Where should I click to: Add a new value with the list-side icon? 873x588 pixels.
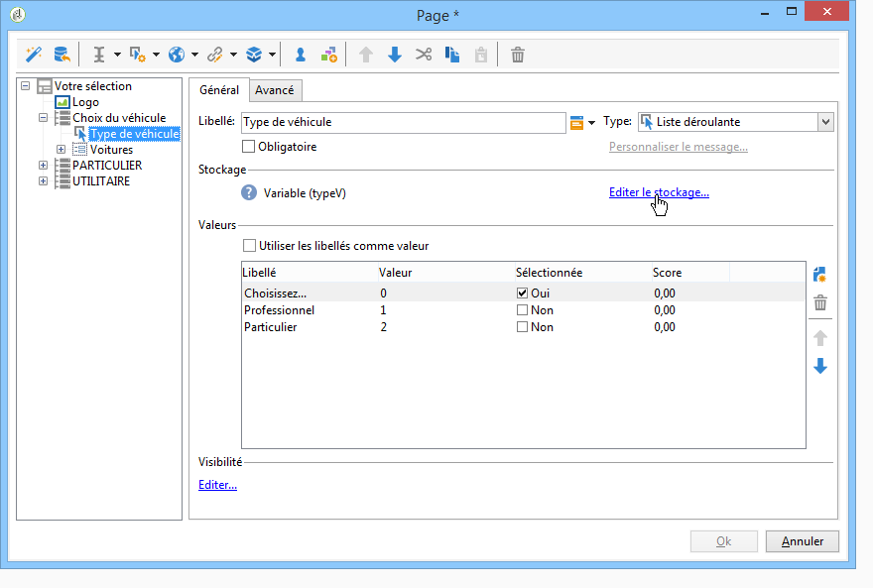[x=819, y=275]
